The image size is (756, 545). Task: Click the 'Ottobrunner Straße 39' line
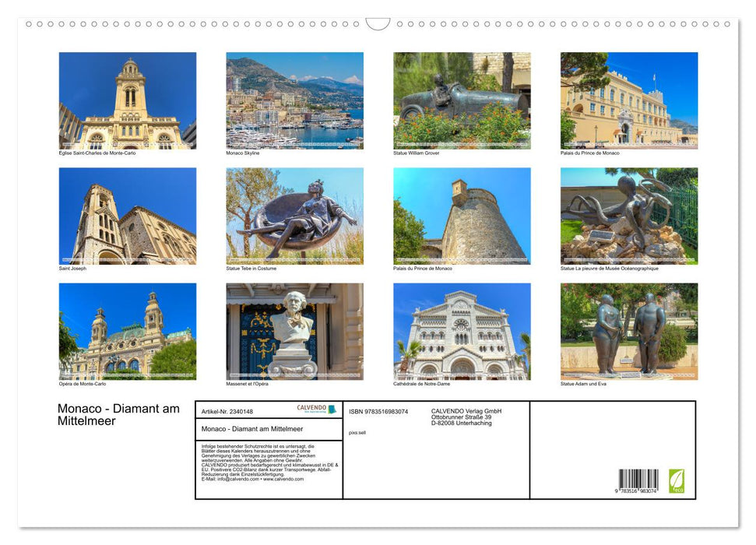pyautogui.click(x=462, y=417)
